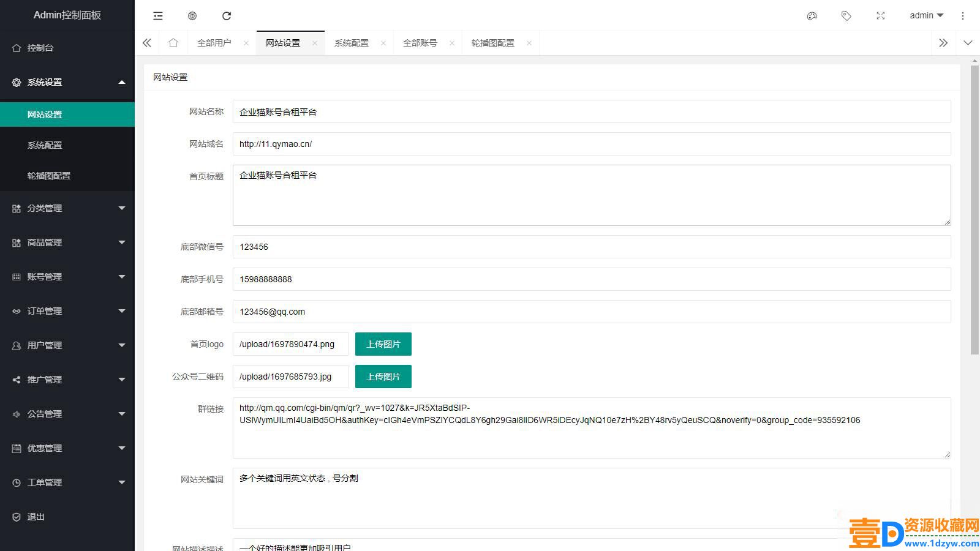Click the 首页标题 text area
The height and width of the screenshot is (551, 980).
592,195
